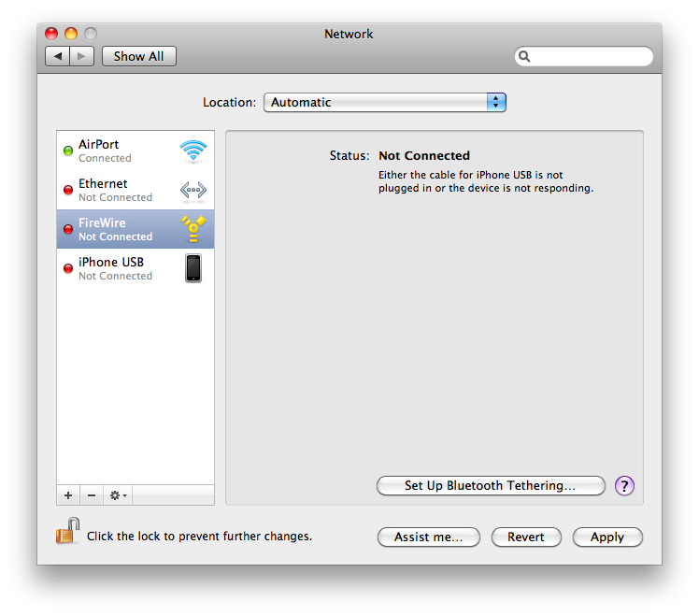699x616 pixels.
Task: Select the AirPort Wi-Fi icon
Action: [193, 150]
